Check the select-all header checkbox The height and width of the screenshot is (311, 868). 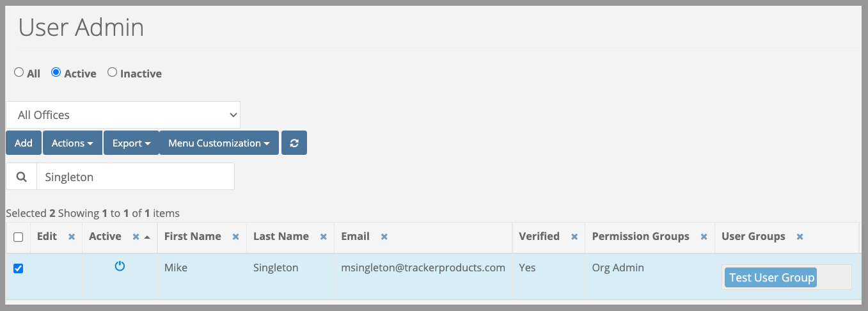[x=19, y=237]
